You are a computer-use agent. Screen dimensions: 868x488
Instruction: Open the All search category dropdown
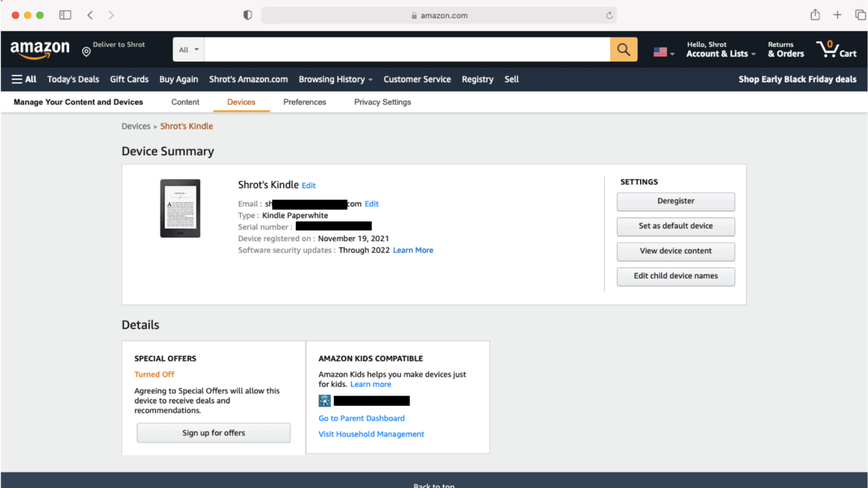click(x=188, y=49)
